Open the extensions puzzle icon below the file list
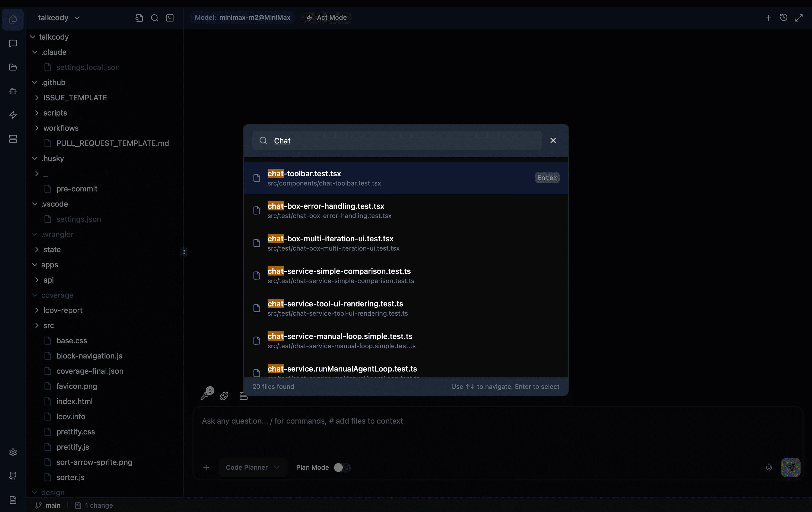The image size is (812, 512). click(x=224, y=396)
